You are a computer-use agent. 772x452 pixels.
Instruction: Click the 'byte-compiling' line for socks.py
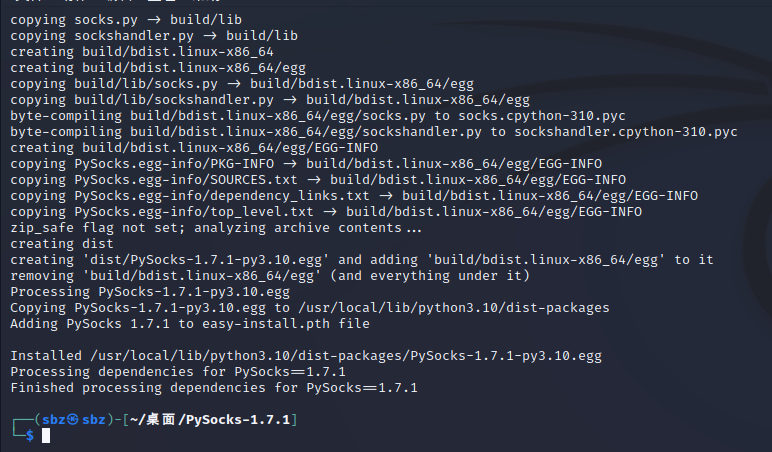[318, 116]
